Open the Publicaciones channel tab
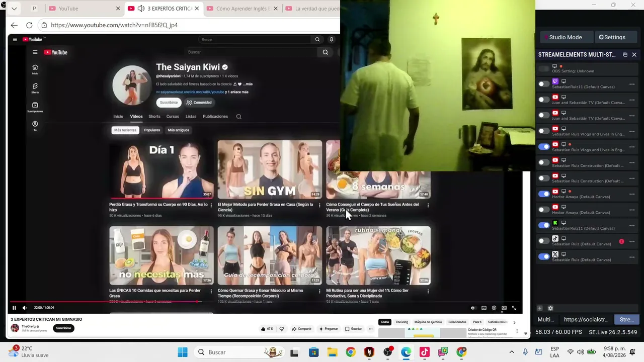This screenshot has width=644, height=362. click(x=215, y=117)
